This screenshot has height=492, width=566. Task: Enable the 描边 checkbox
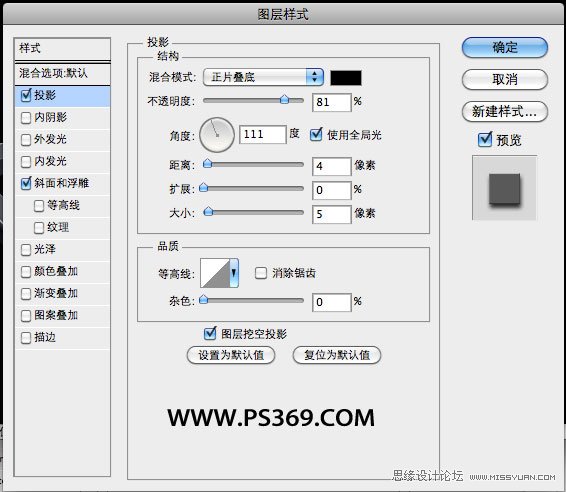[26, 338]
